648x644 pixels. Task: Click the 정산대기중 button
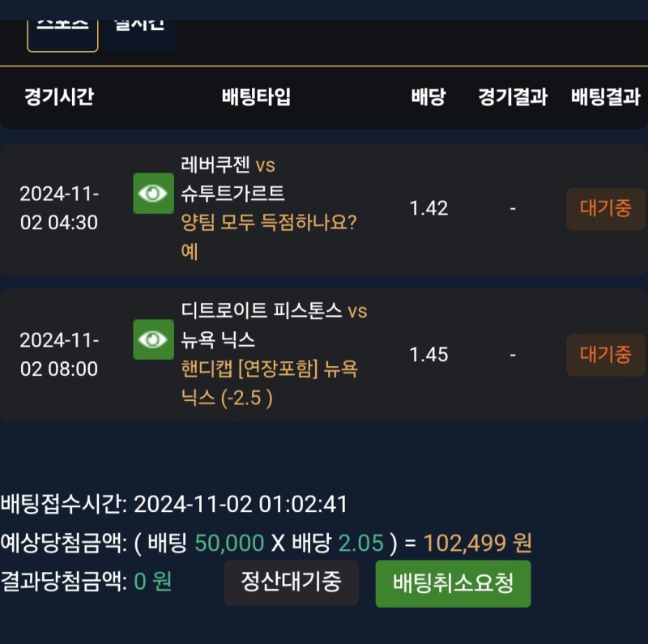tap(291, 582)
